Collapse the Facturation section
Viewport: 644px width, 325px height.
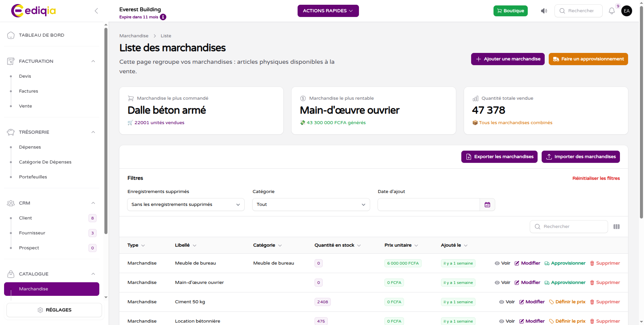[x=93, y=61]
